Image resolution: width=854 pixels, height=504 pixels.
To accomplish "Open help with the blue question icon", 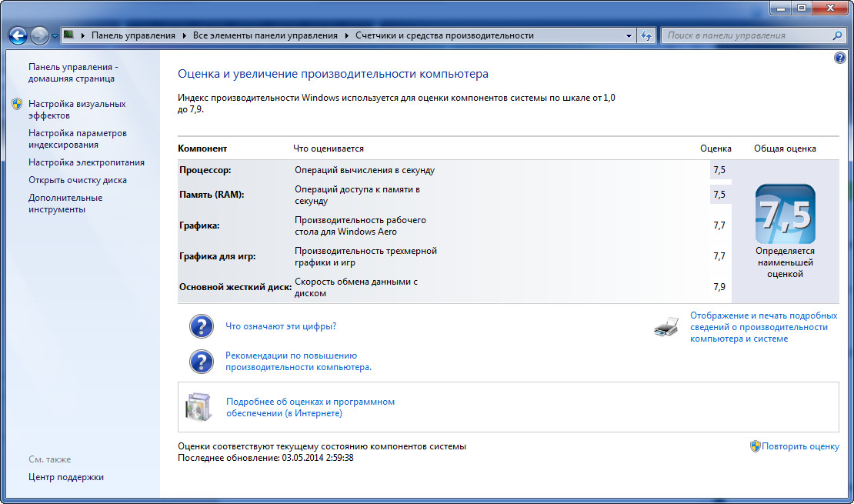I will coord(840,57).
